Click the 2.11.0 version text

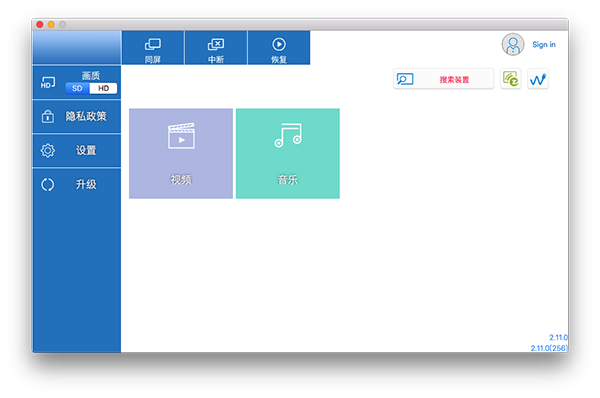click(x=559, y=337)
